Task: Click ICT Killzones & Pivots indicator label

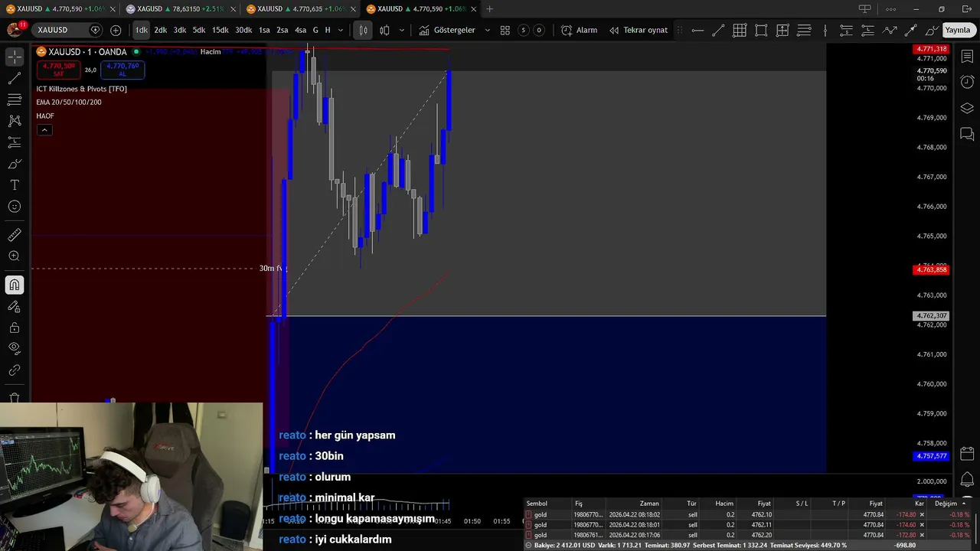Action: [x=82, y=89]
